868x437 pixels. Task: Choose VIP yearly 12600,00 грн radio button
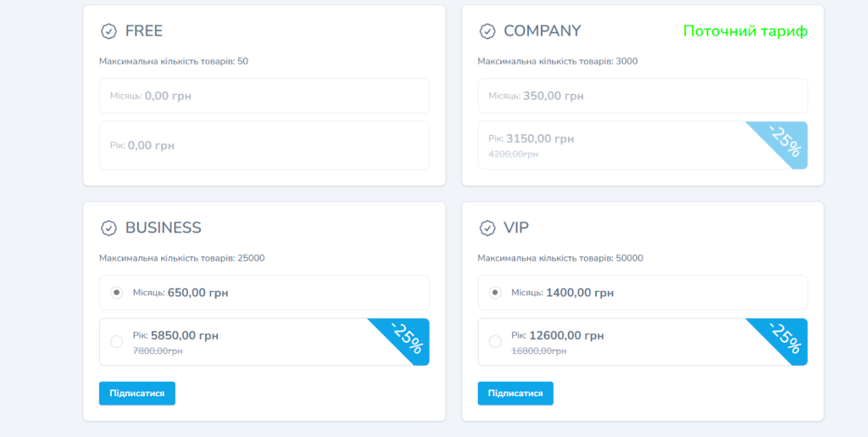(x=495, y=342)
